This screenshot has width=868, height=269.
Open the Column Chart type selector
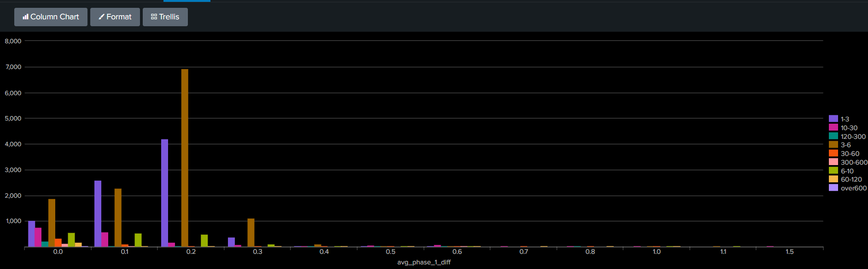(x=51, y=17)
